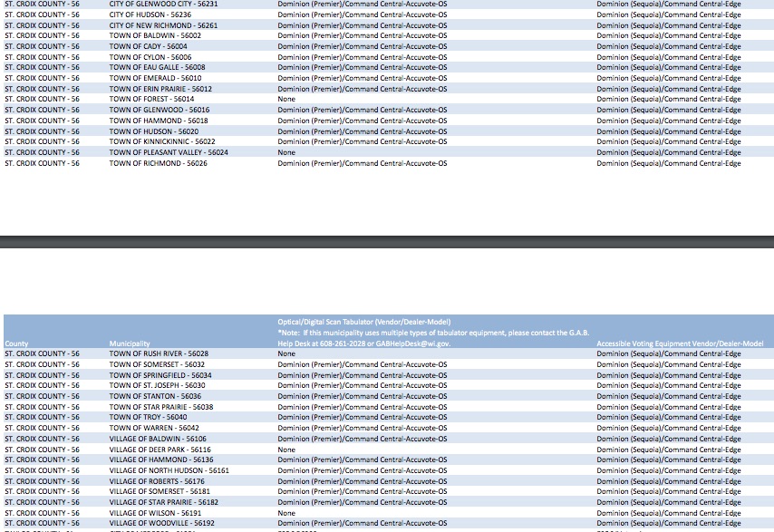Click tabulator model in City of Hudson row
The image size is (774, 532).
[363, 15]
